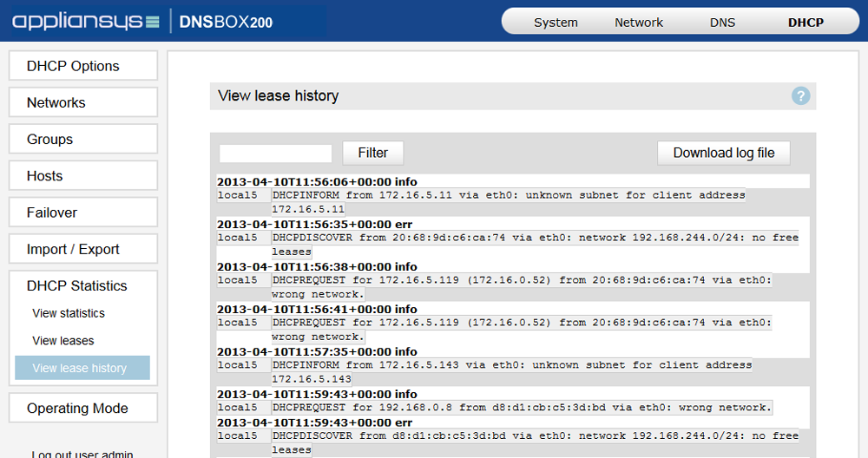
Task: Click the DNSBOX200 product logo
Action: 226,23
